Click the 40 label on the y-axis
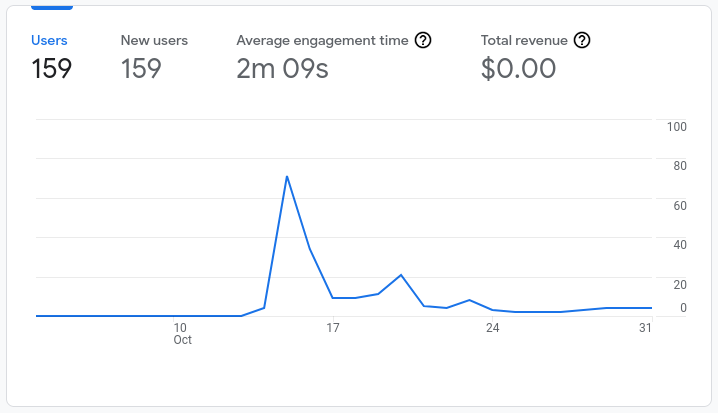718x413 pixels. (679, 245)
